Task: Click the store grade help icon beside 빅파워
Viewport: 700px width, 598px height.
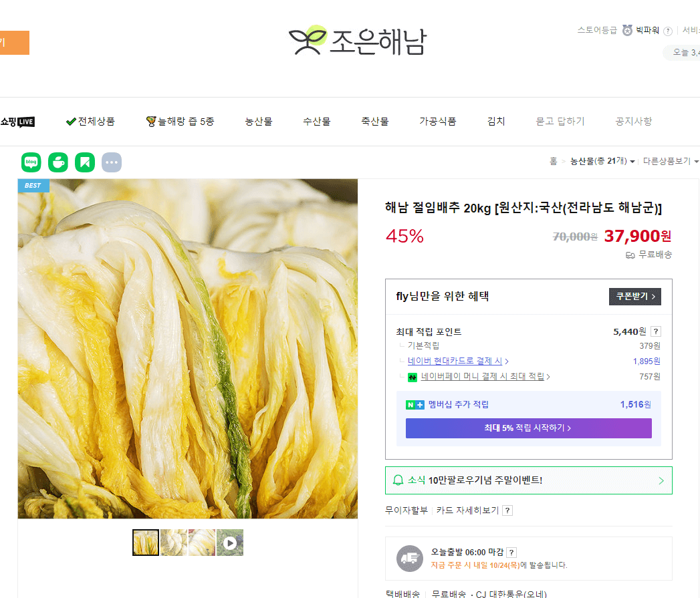Action: (x=669, y=30)
